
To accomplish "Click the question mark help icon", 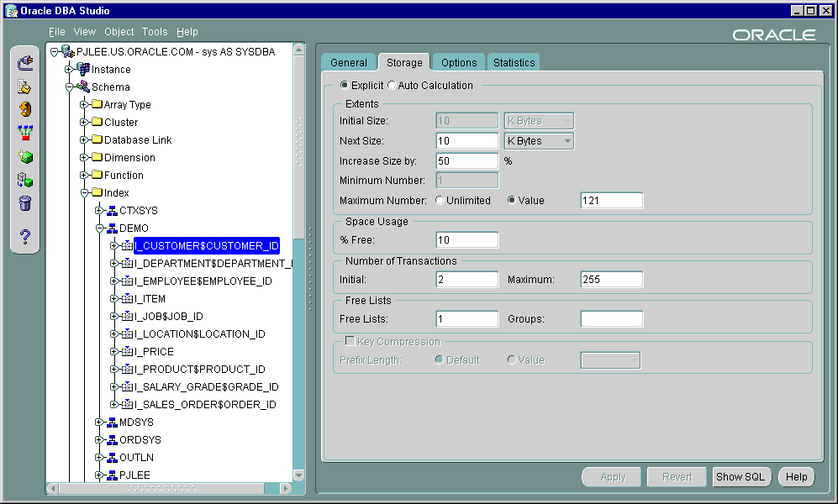I will 25,238.
